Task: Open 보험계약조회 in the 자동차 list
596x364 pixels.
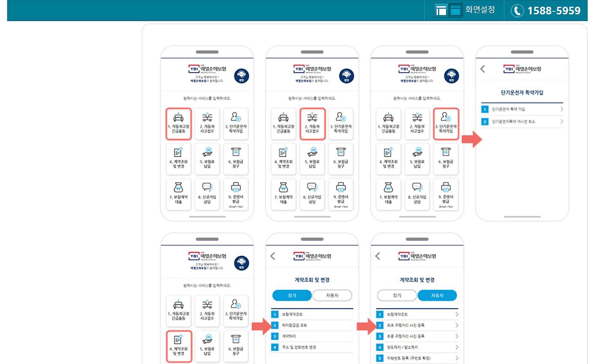Action: pyautogui.click(x=418, y=314)
